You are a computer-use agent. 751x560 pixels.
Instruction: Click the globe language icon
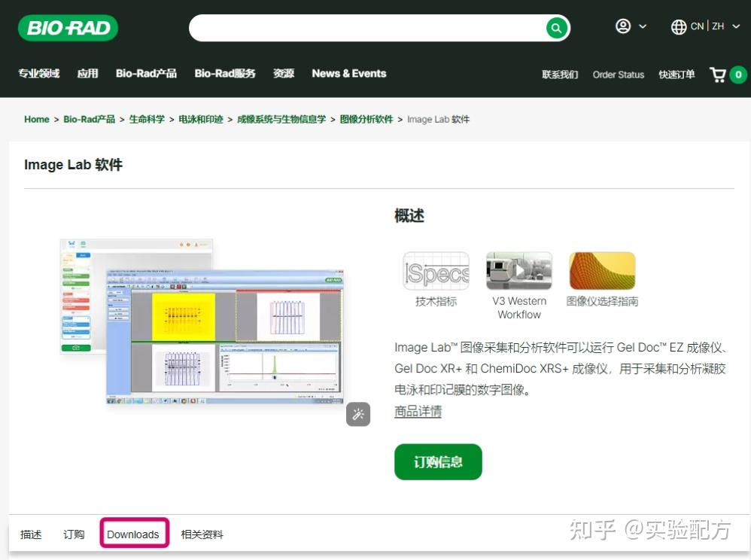click(x=678, y=27)
